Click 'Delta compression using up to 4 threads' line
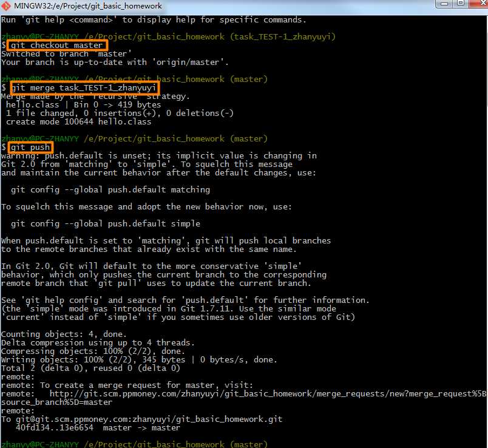488x448 pixels. [98, 342]
